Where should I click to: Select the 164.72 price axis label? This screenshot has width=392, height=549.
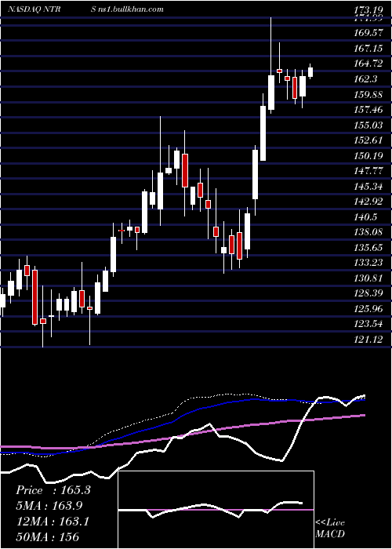click(x=369, y=64)
